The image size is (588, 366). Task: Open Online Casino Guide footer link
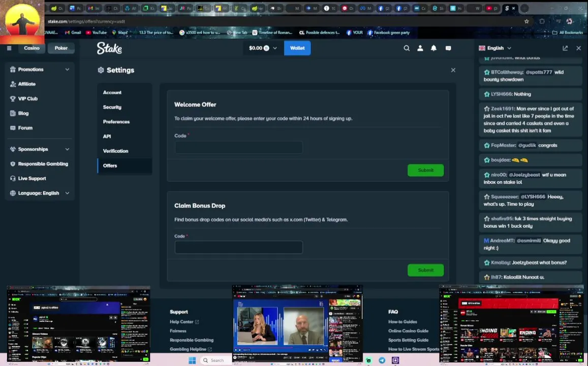(408, 331)
